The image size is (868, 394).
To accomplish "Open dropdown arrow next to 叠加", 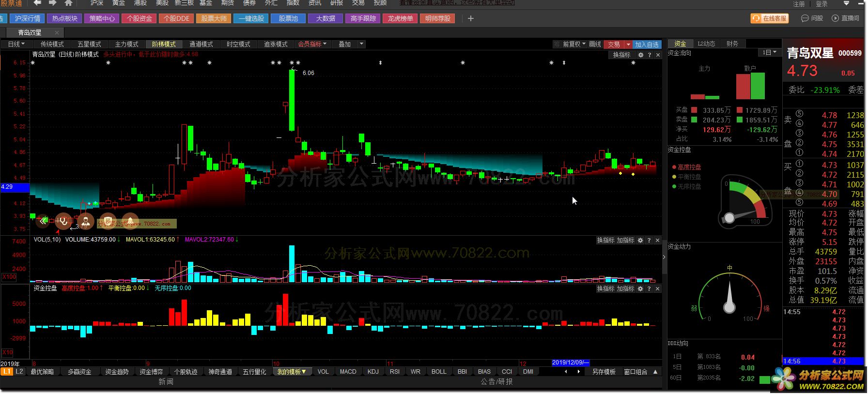I will click(361, 44).
